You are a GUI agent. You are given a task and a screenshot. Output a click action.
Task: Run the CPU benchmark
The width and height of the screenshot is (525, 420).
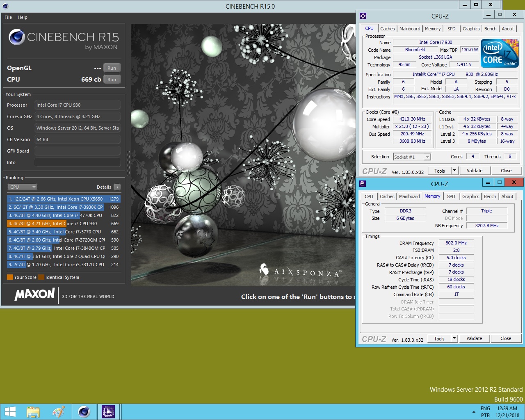tap(112, 80)
